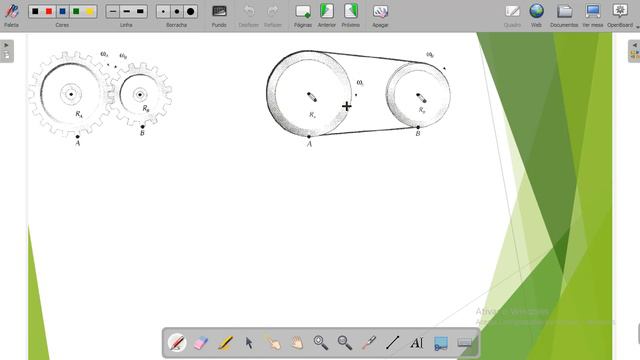This screenshot has width=640, height=360.
Task: Select the Text tool
Action: tap(417, 343)
